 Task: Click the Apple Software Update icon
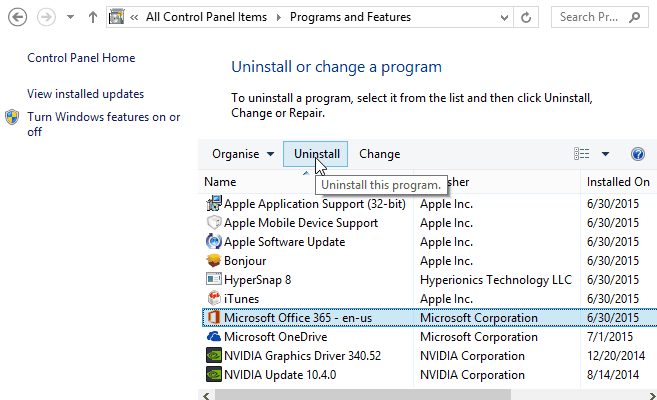(213, 242)
